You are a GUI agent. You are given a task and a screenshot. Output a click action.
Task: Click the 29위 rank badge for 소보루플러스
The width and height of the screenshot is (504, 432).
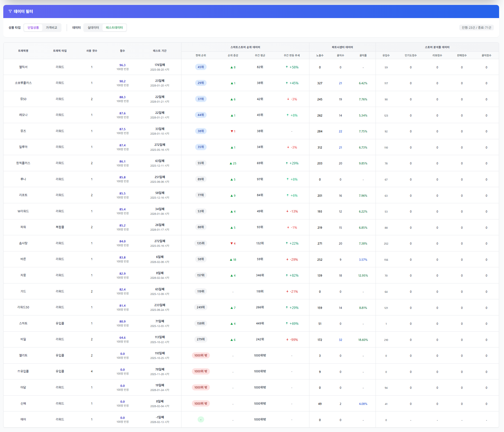(x=201, y=83)
